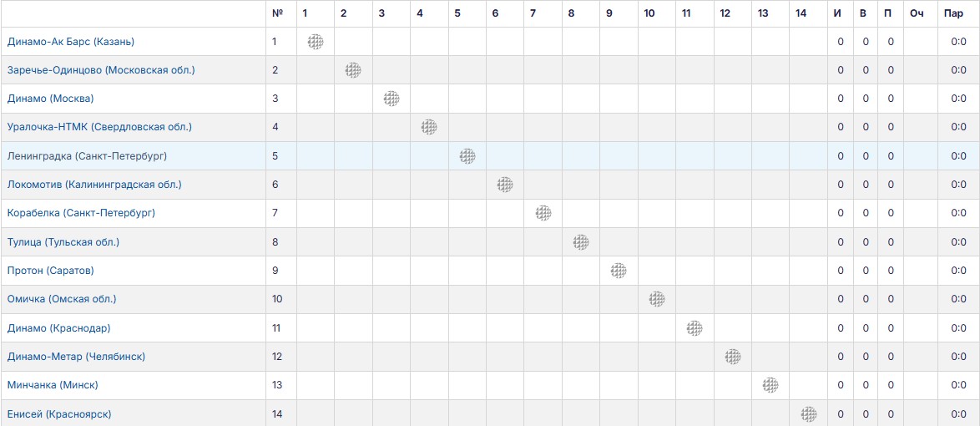Image resolution: width=980 pixels, height=426 pixels.
Task: Open Динамо-Ак Барс (Казань) team link
Action: tap(71, 42)
